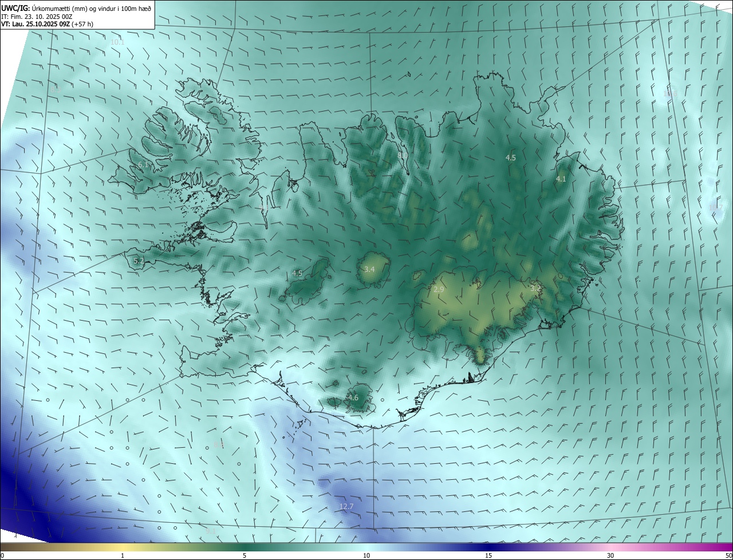Click the 0 tick on the colour scale
Image resolution: width=733 pixels, height=560 pixels.
tap(2, 555)
